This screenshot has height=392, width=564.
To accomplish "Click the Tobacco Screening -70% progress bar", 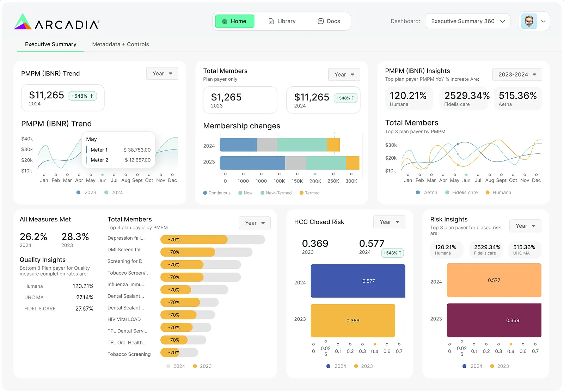I will tap(179, 353).
